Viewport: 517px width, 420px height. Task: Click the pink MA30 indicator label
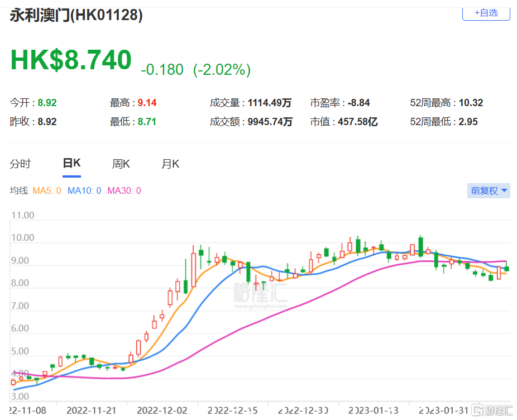[x=124, y=190]
